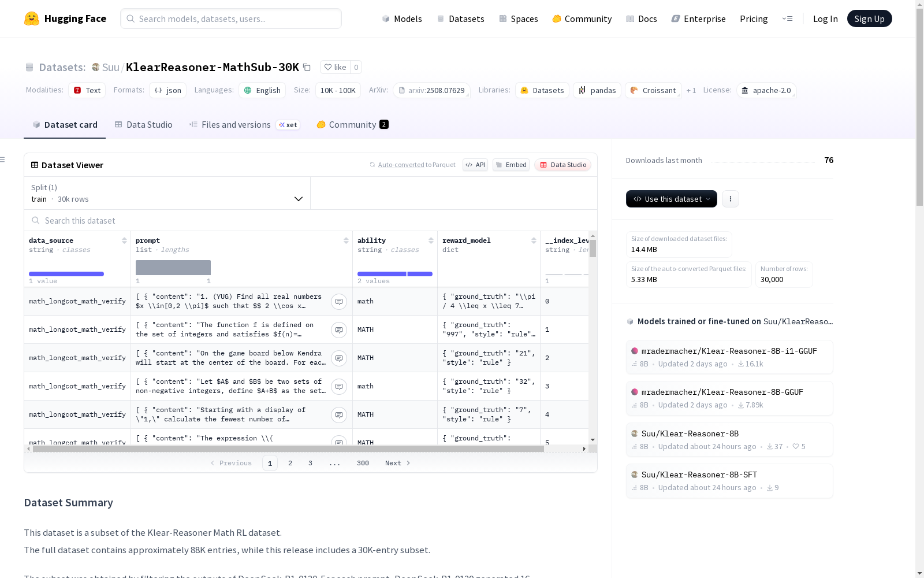Open Suu/Klear-Reasoner-8B model card
The height and width of the screenshot is (578, 924).
click(729, 440)
